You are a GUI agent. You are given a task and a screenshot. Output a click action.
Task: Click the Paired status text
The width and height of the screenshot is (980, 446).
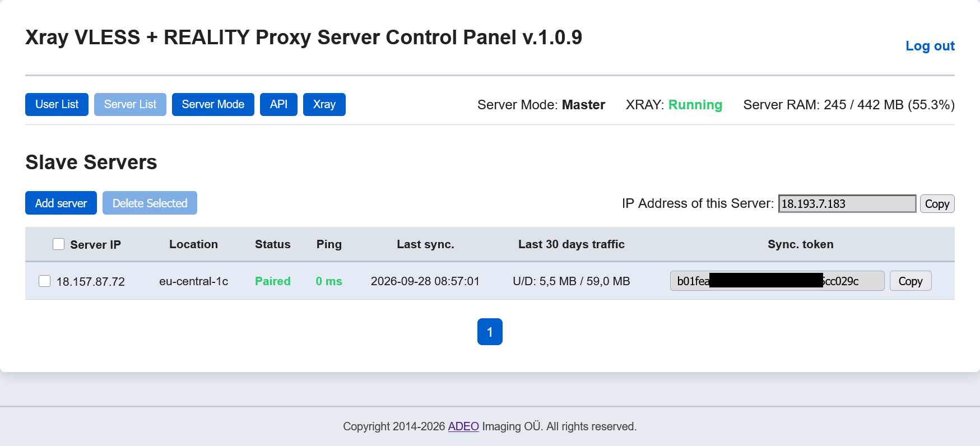pos(273,281)
